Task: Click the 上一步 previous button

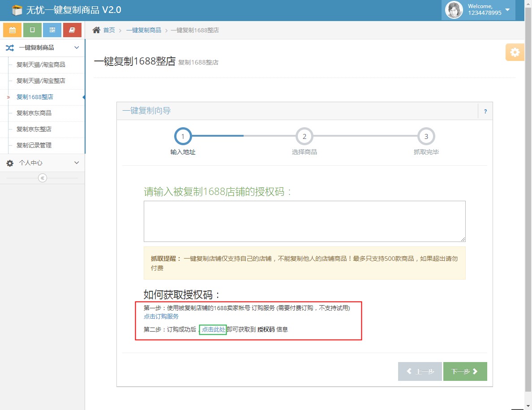Action: pos(420,371)
